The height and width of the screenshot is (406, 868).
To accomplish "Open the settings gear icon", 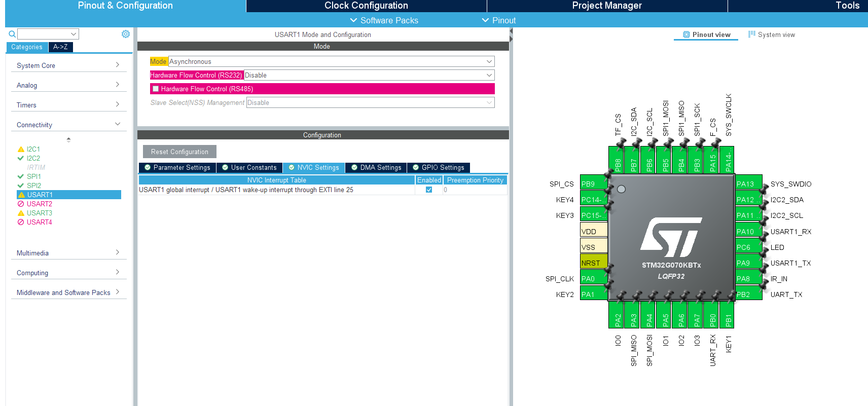I will (126, 34).
